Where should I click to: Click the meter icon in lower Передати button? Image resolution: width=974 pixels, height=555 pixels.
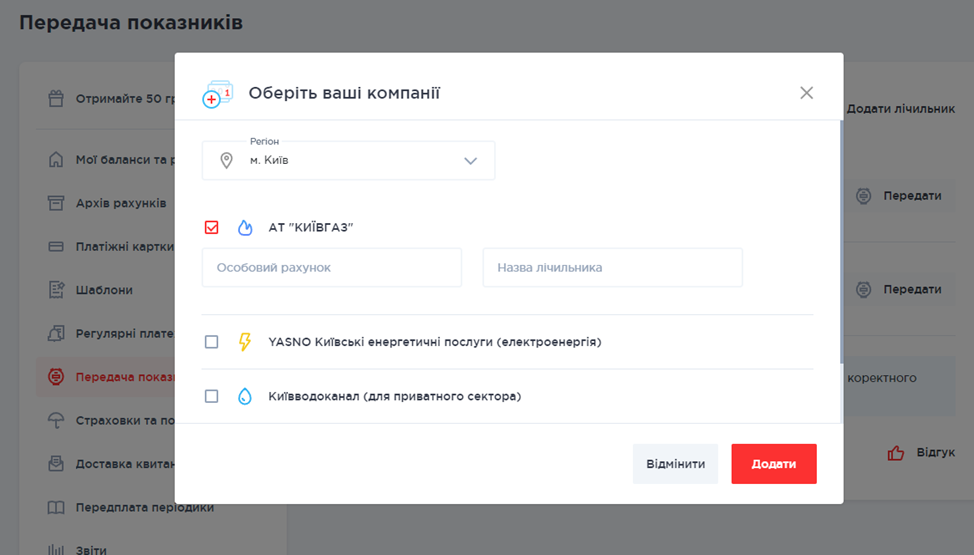coord(863,290)
